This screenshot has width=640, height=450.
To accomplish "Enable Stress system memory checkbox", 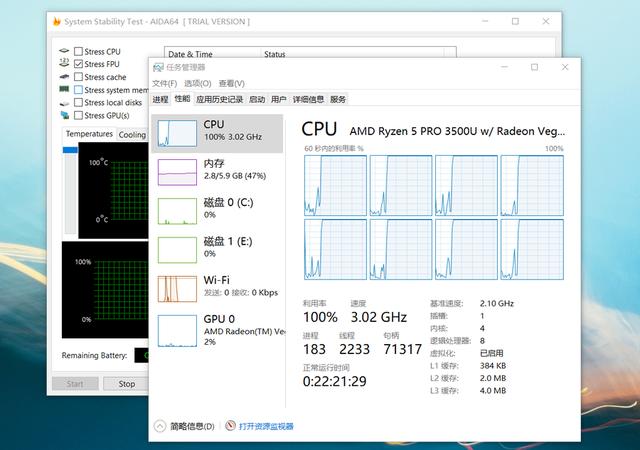I will coord(78,90).
